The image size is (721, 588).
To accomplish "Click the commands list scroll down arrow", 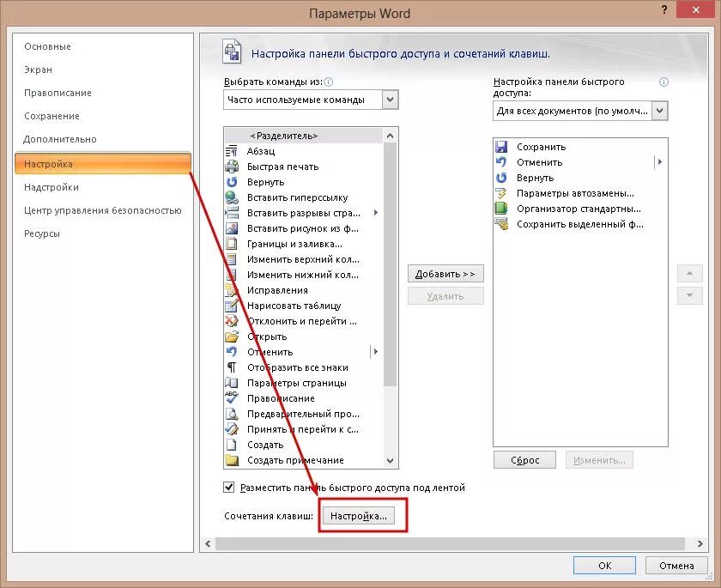I will (390, 461).
